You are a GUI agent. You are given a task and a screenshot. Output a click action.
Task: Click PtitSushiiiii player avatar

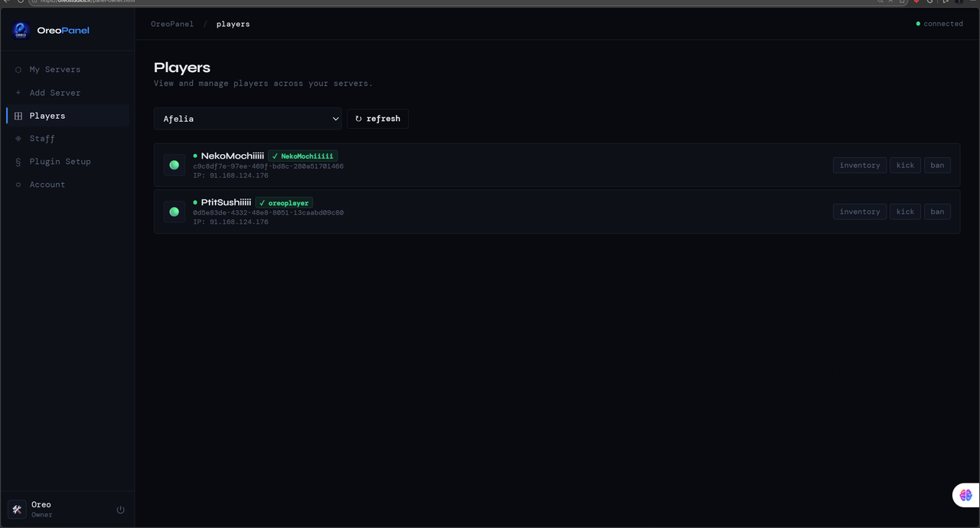pyautogui.click(x=174, y=212)
